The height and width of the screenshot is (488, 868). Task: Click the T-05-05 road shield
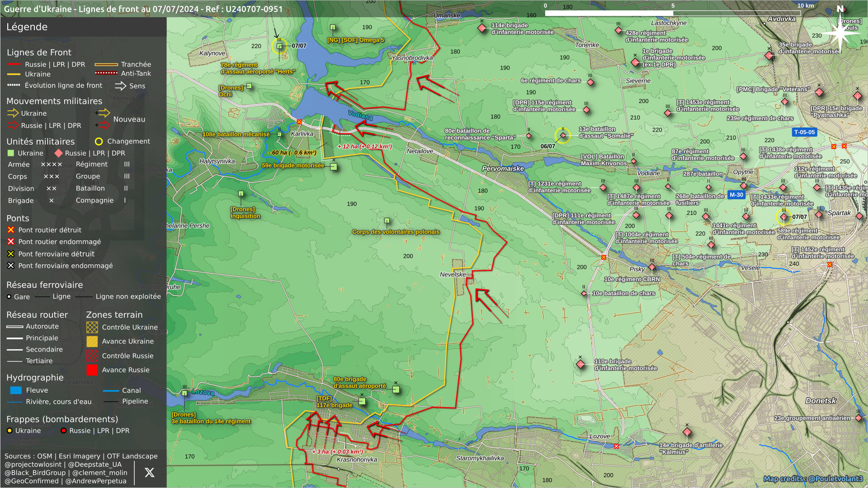click(804, 132)
